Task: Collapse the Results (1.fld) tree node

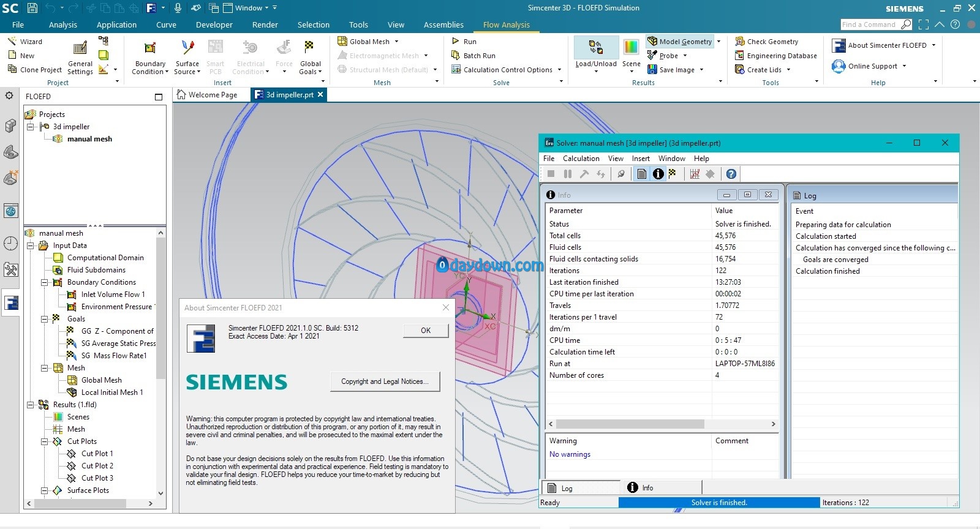Action: [x=31, y=405]
